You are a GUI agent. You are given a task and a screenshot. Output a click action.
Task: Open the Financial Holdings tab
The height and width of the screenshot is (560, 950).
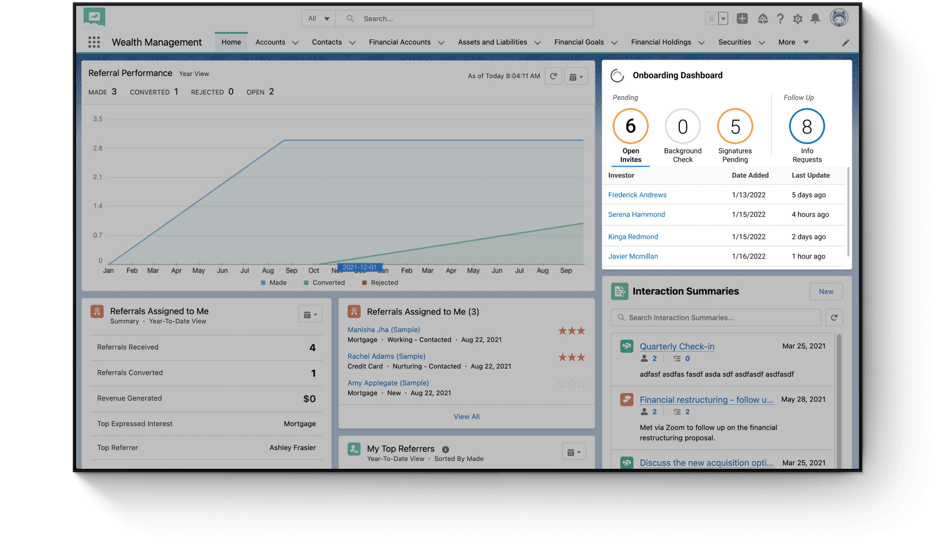click(661, 42)
